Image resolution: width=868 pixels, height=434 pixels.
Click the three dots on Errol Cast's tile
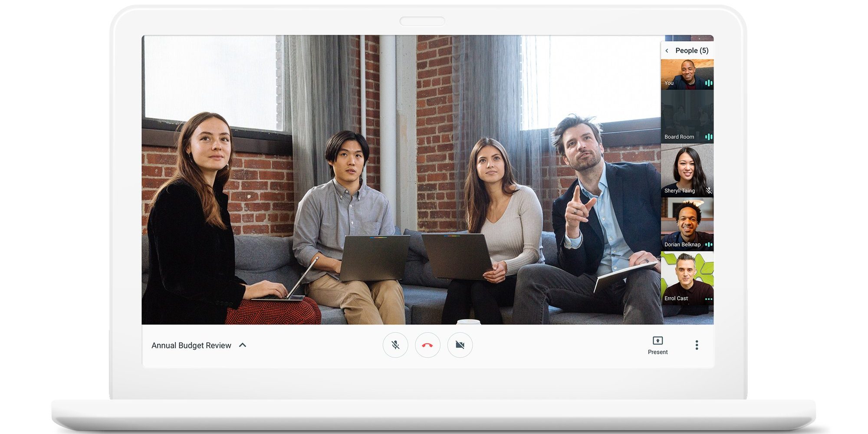(x=709, y=299)
